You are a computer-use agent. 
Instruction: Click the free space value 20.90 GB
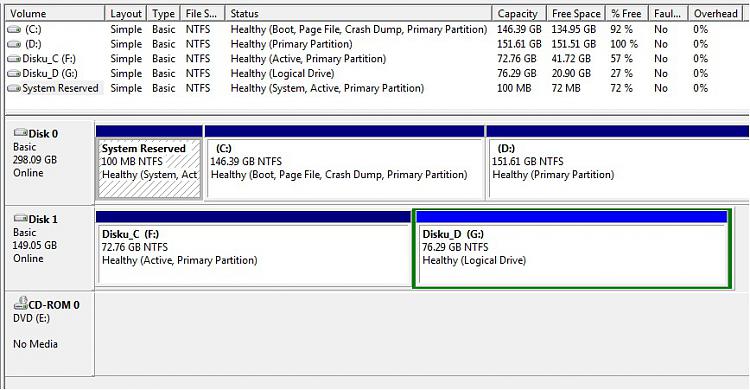coord(571,74)
